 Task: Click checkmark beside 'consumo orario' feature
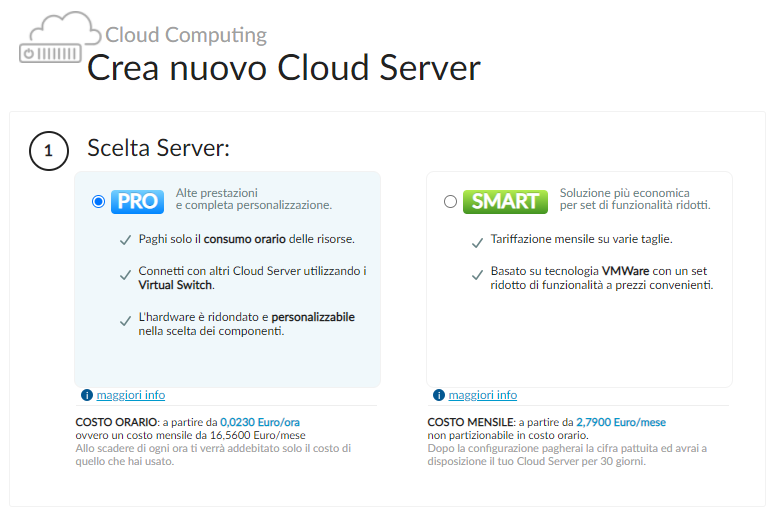[x=125, y=240]
